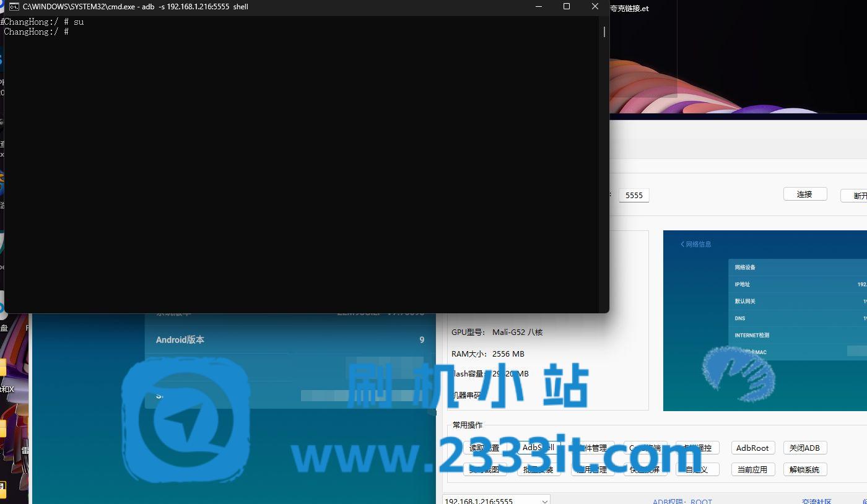The image size is (867, 504).
Task: Click the 自定义 button
Action: 697,469
